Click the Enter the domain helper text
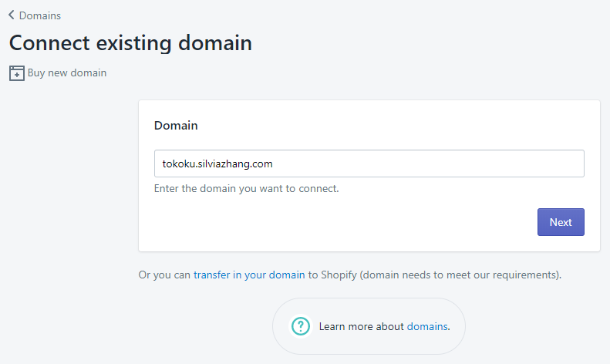The image size is (610, 364). coord(246,189)
